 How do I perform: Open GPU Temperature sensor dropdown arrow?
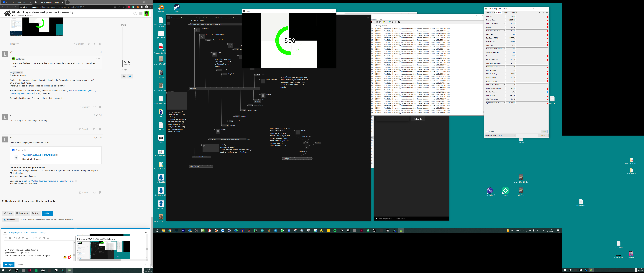tap(504, 24)
